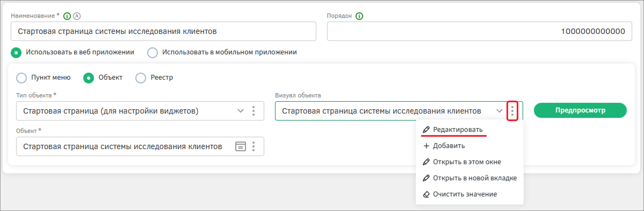Open three-dot menu in Тип объекта field
Screen dimensions: 644x211
point(253,111)
